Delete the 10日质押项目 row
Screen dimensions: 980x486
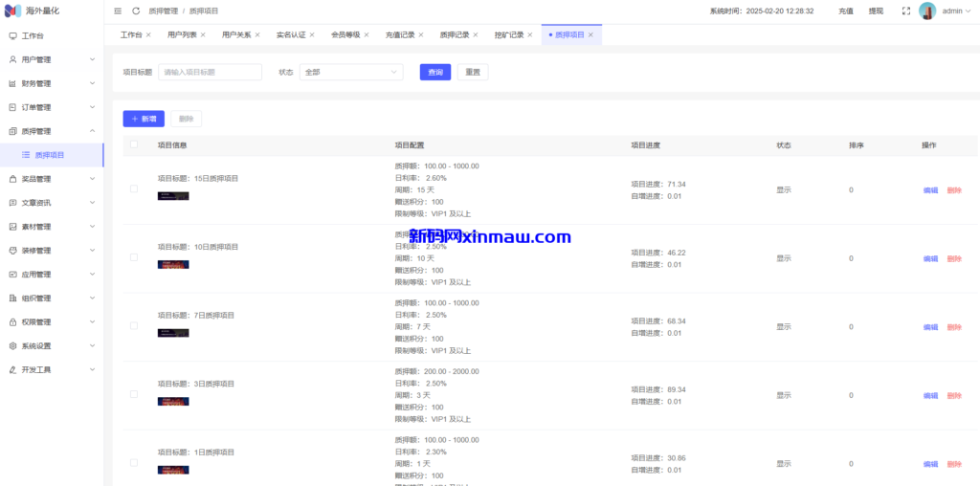coord(954,258)
